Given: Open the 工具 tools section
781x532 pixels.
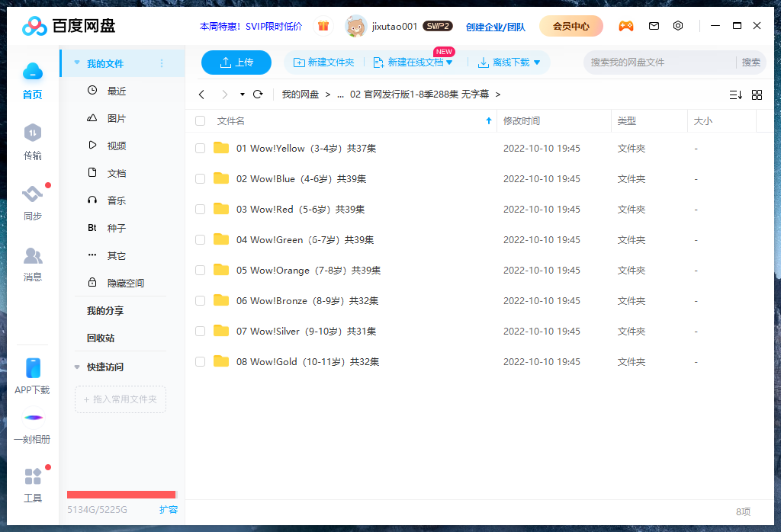Looking at the screenshot, I should [x=32, y=485].
